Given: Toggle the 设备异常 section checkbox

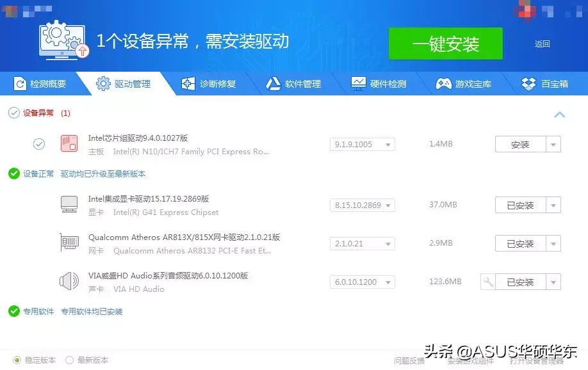Looking at the screenshot, I should (x=14, y=113).
